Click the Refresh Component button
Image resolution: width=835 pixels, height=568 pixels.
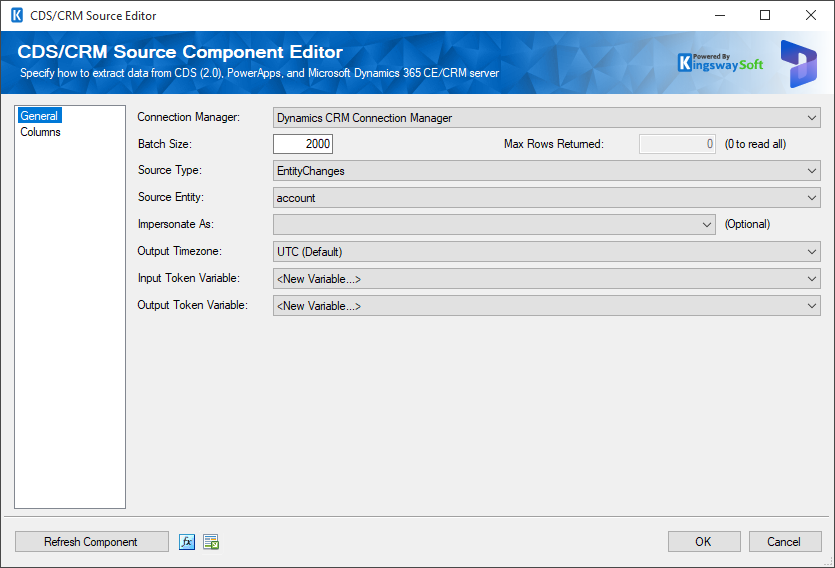[92, 542]
